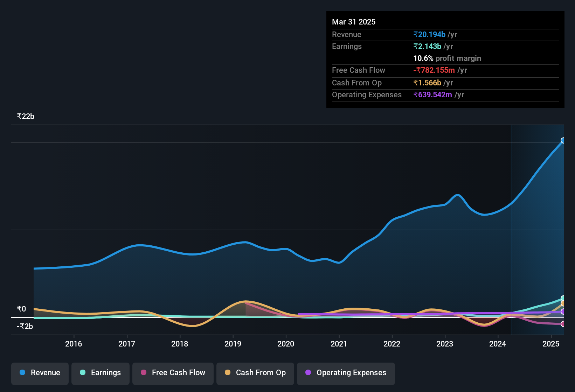Click the Revenue label in tooltip
Screen dimensions: 575x392
coord(347,34)
